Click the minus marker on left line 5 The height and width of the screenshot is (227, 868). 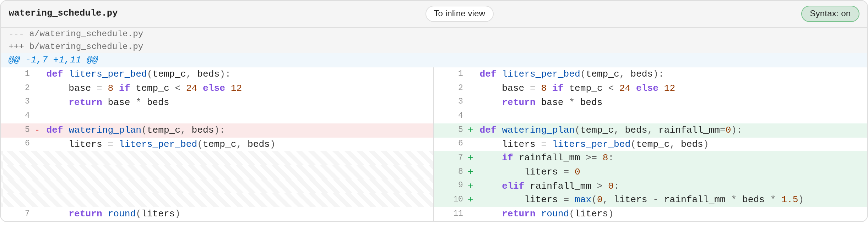point(37,130)
